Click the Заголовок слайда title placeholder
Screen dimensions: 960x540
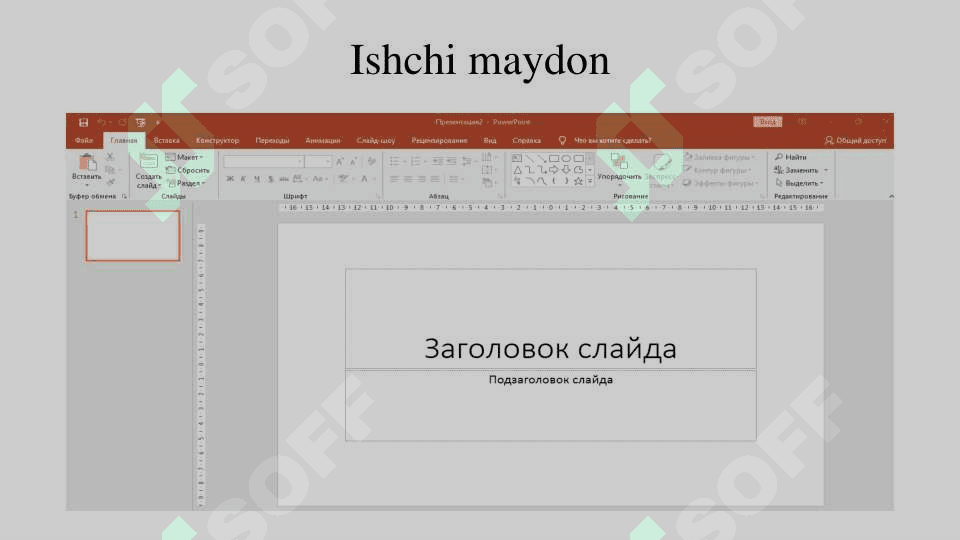tap(550, 319)
